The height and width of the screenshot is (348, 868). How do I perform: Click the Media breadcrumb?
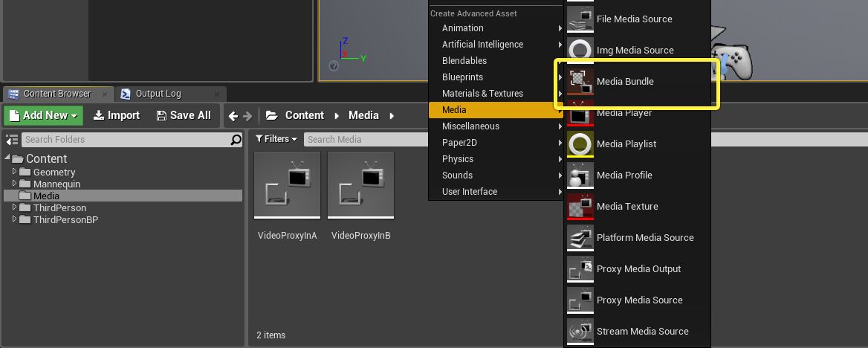click(x=363, y=115)
